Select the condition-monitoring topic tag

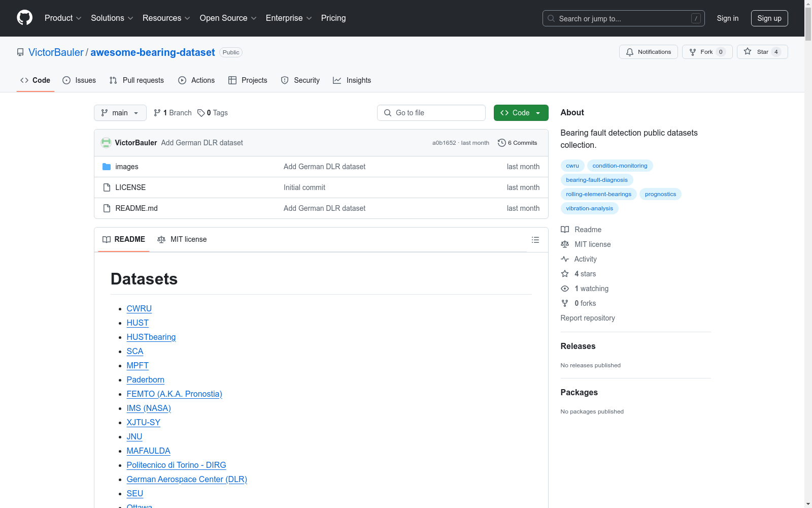[x=620, y=166]
